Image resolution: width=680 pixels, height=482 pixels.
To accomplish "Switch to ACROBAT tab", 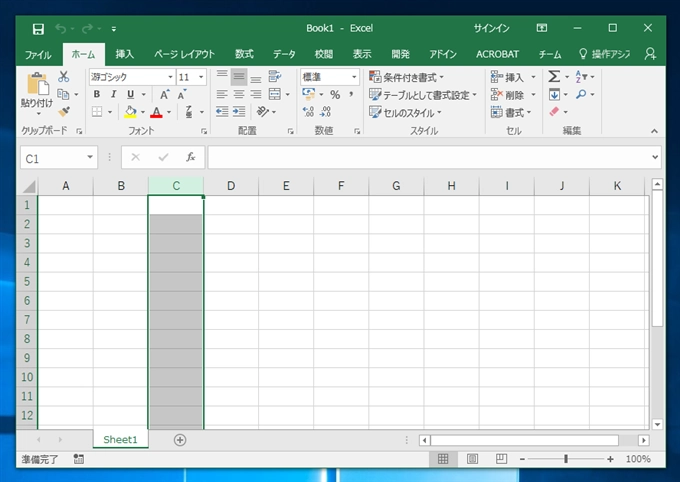I will (497, 55).
